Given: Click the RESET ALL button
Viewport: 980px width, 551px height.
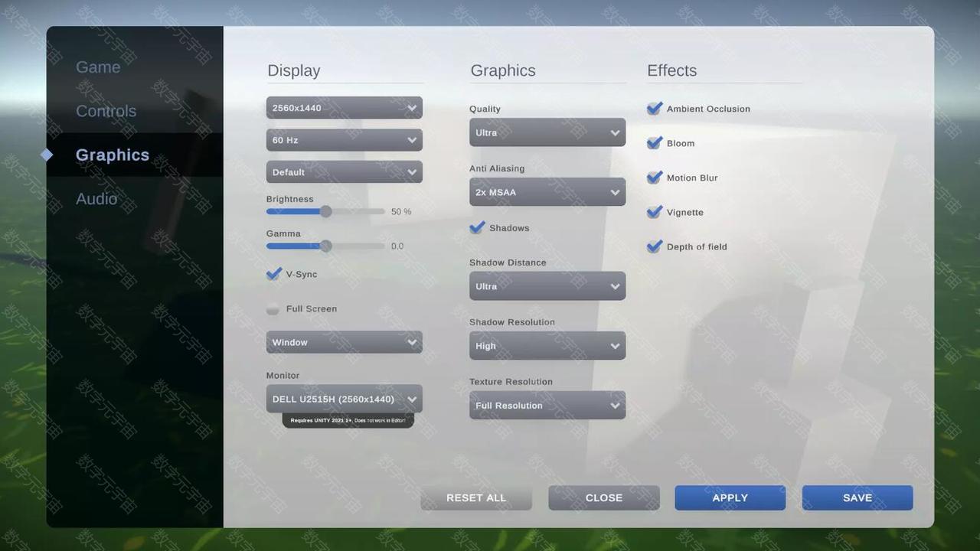Looking at the screenshot, I should pyautogui.click(x=476, y=497).
